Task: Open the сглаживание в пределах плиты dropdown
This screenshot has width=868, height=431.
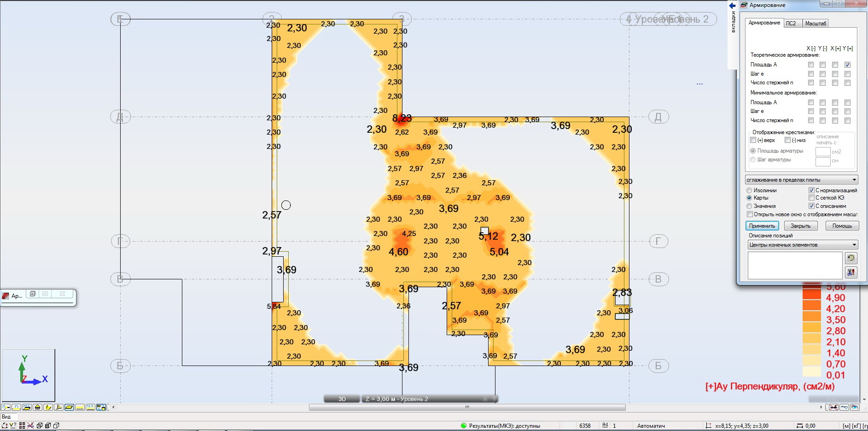Action: 801,180
